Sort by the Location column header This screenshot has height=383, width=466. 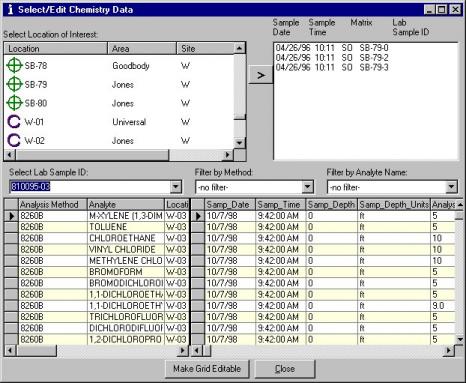coord(56,49)
